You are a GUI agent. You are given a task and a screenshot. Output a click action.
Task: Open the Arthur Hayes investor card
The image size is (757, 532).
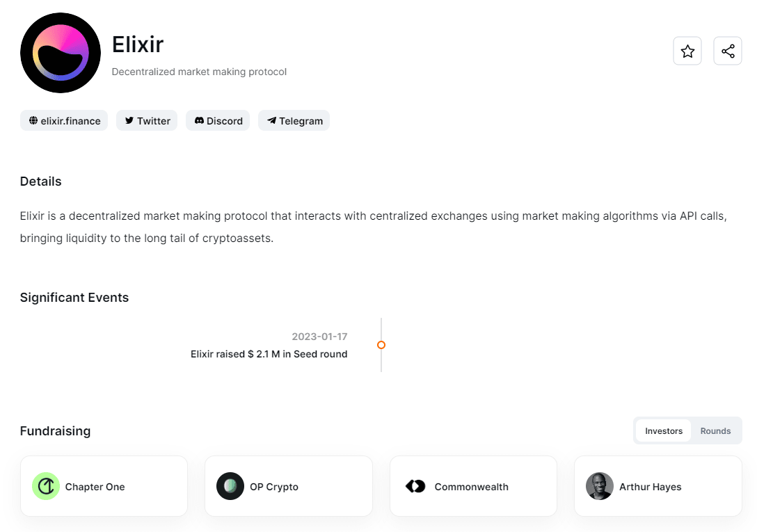pos(658,486)
